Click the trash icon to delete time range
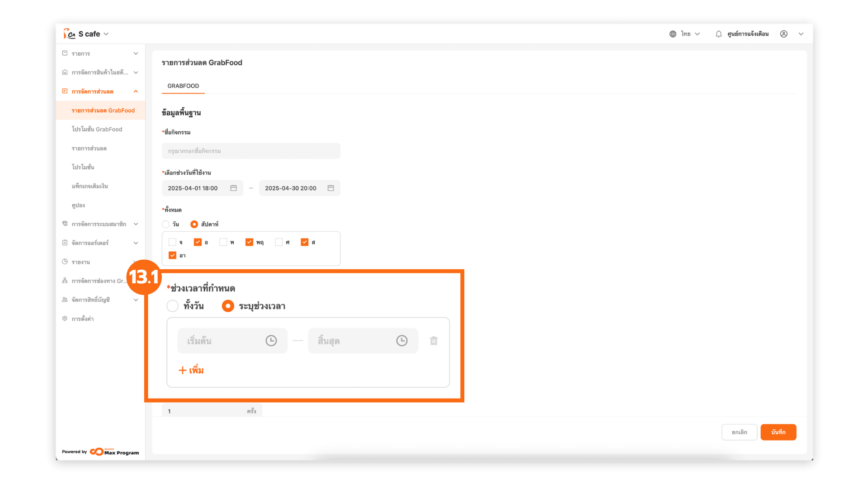This screenshot has height=488, width=868. pos(434,341)
